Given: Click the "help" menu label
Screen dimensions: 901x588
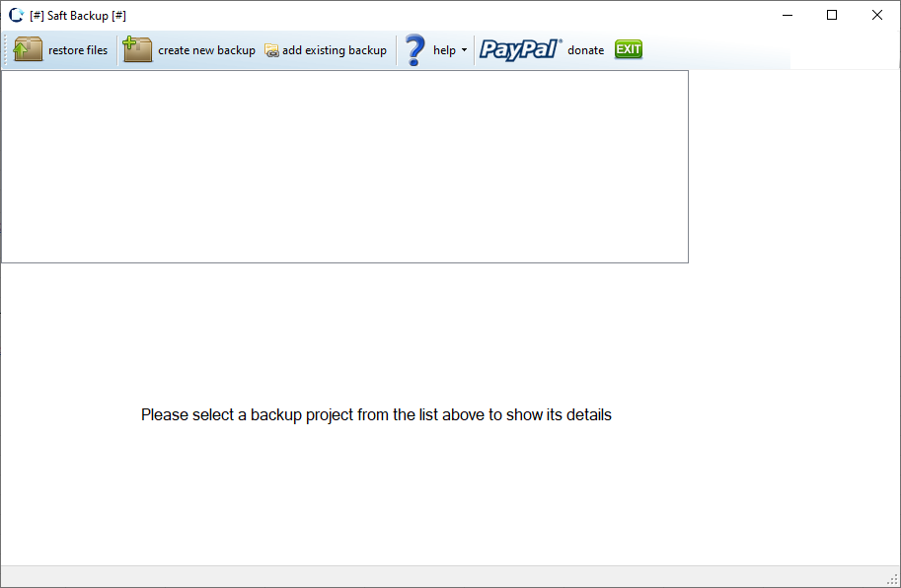Looking at the screenshot, I should click(444, 50).
